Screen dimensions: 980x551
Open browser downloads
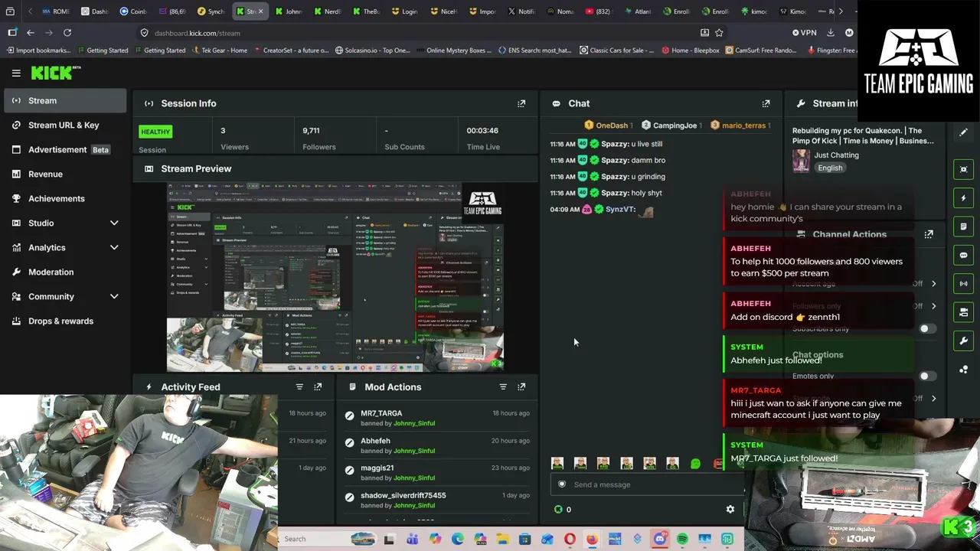pos(831,33)
